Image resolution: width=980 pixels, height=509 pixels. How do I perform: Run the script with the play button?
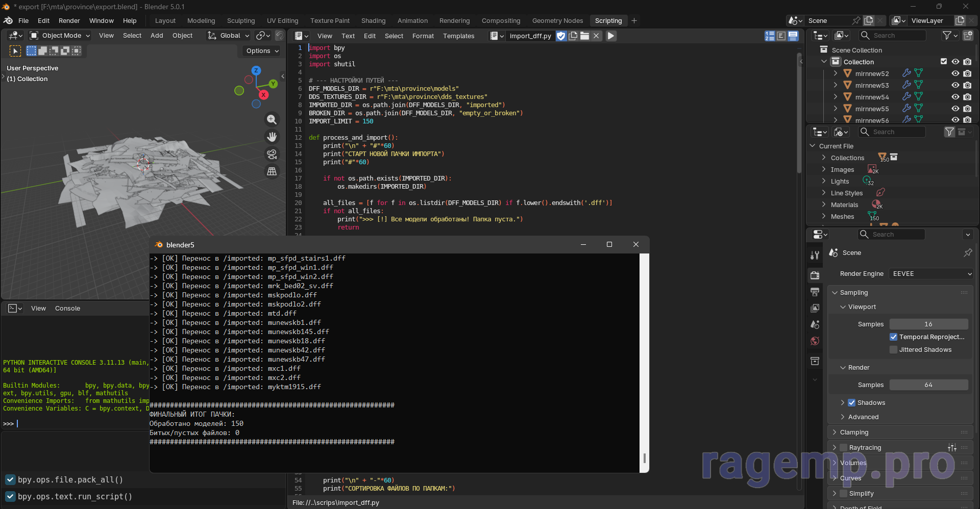click(611, 36)
